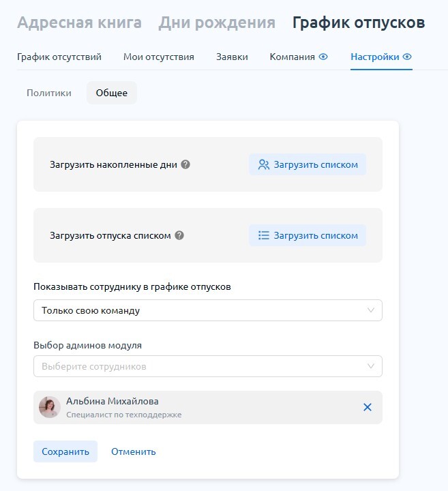Remove Альбина Михайлова with the X icon
The image size is (448, 491).
[x=368, y=407]
